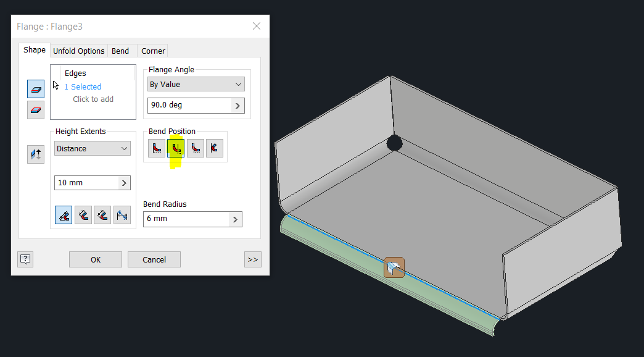Click the flip direction icon
This screenshot has height=357, width=644.
tap(35, 154)
